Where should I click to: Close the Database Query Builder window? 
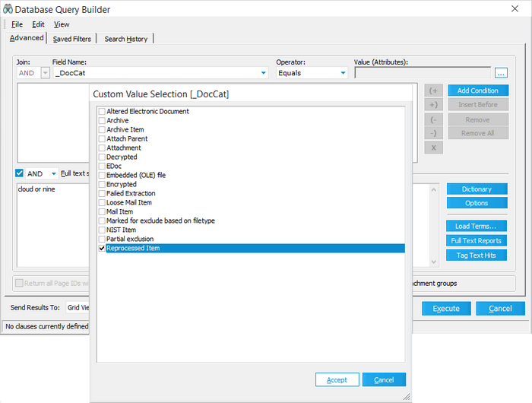515,9
